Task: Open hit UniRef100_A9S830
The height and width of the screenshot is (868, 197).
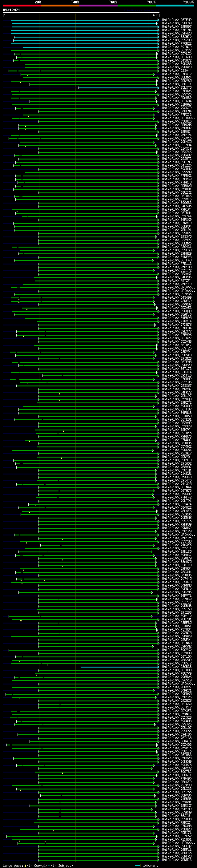Action: (x=177, y=819)
